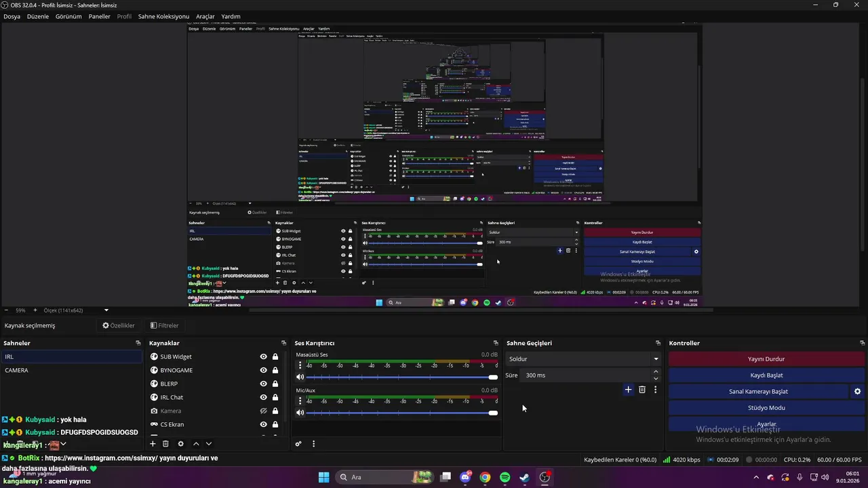Remove selected source using trash icon in Kaynaklar

(165, 444)
